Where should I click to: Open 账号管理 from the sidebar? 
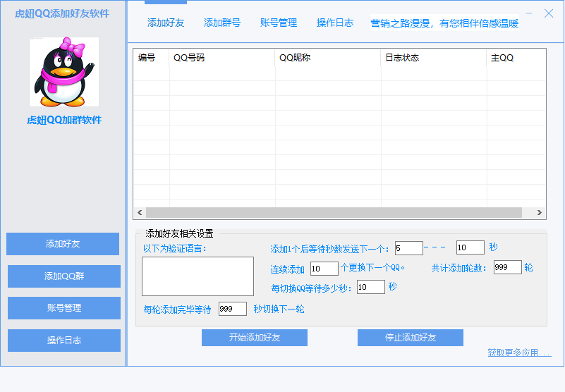click(x=64, y=308)
